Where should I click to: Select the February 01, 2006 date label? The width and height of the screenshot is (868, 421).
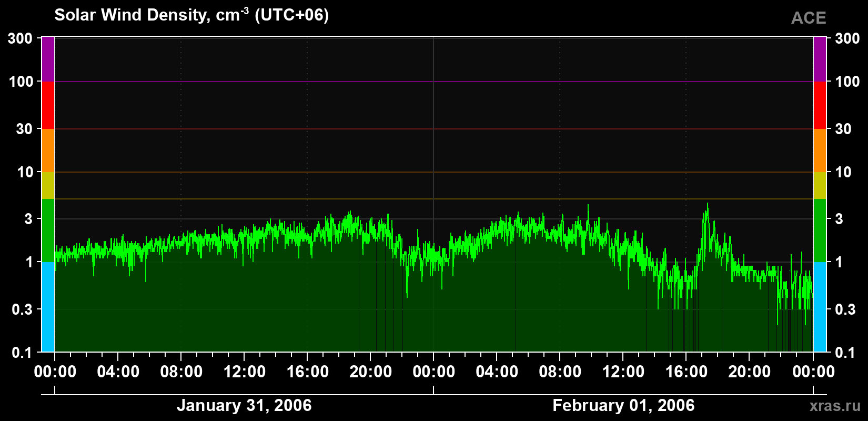[x=623, y=405]
